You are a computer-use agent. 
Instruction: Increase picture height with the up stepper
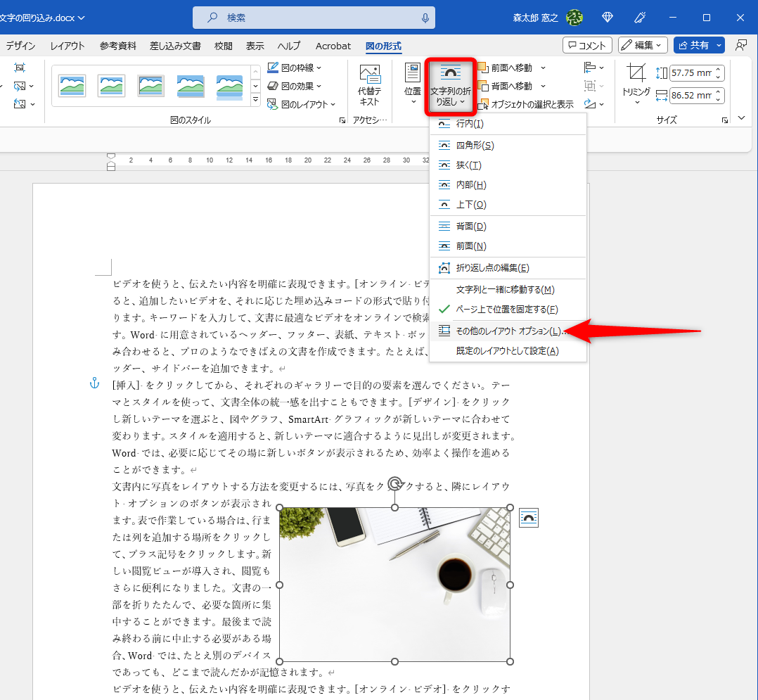pyautogui.click(x=717, y=68)
